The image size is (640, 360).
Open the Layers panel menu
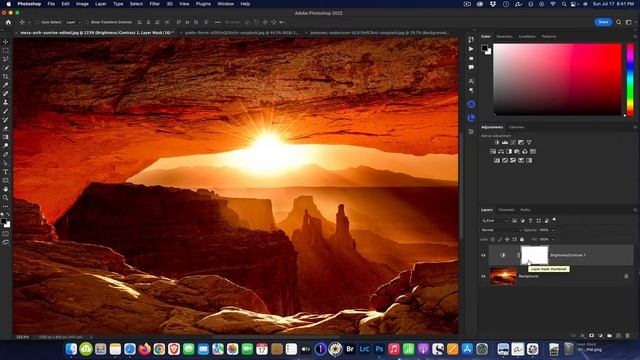coord(635,210)
